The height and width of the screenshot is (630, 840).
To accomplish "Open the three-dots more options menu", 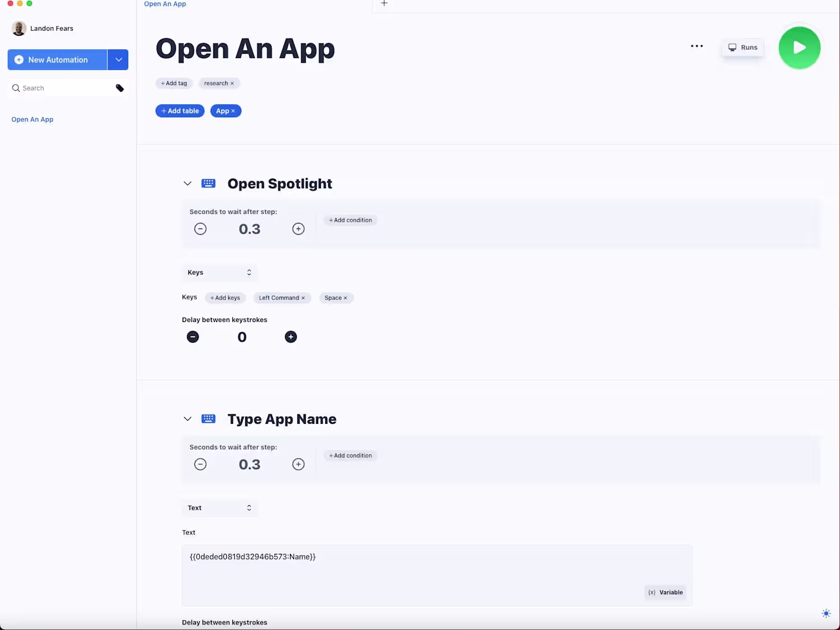I will click(x=697, y=46).
